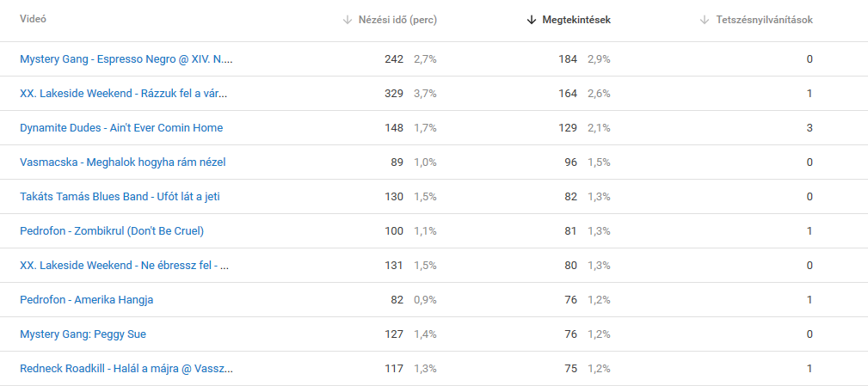The height and width of the screenshot is (386, 868).
Task: Click sort arrow beside Nézési idő (perc)
Action: [x=348, y=20]
